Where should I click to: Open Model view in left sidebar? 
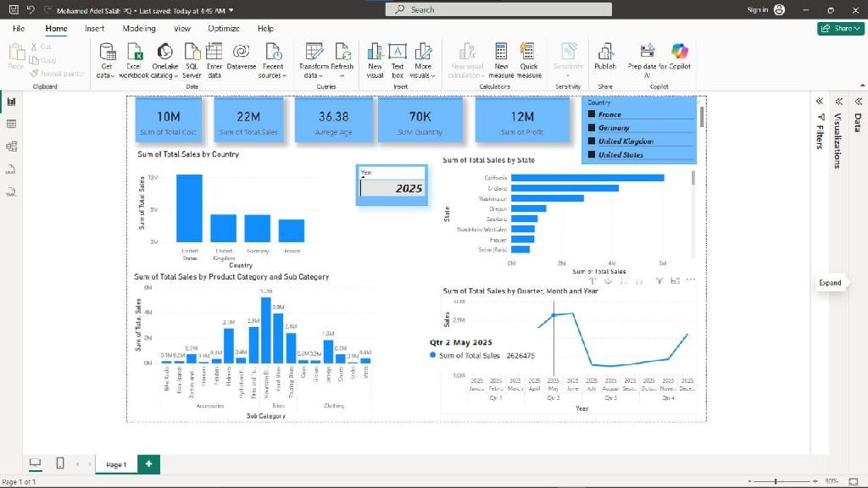coord(12,147)
